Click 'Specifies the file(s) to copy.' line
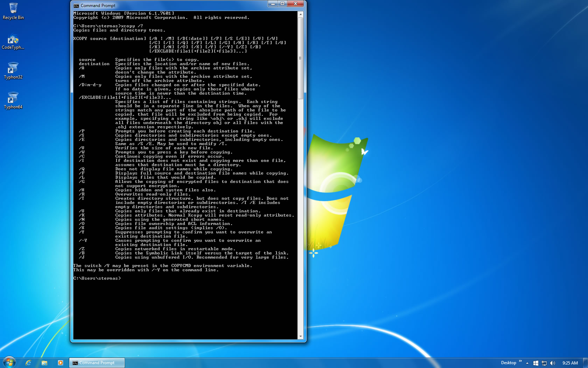The width and height of the screenshot is (588, 368). 157,60
